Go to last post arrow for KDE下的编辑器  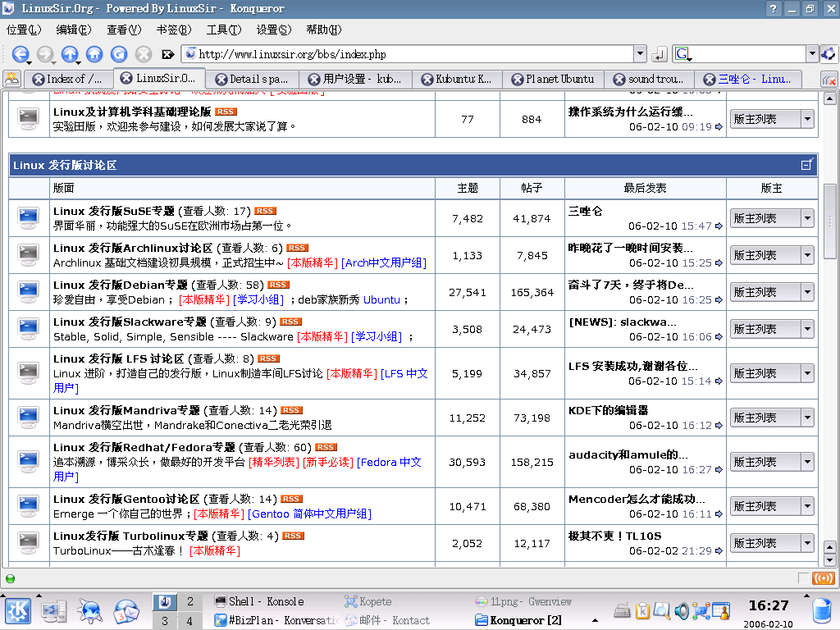[x=719, y=426]
